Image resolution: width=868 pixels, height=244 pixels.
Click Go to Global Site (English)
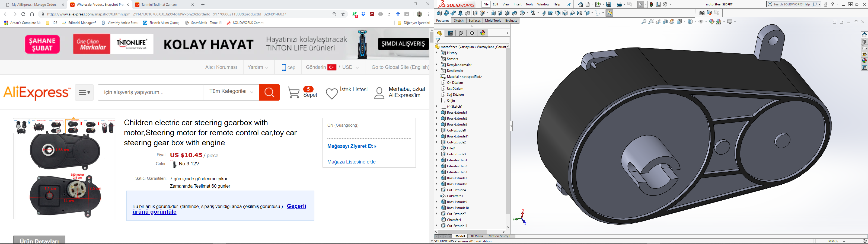coord(400,68)
